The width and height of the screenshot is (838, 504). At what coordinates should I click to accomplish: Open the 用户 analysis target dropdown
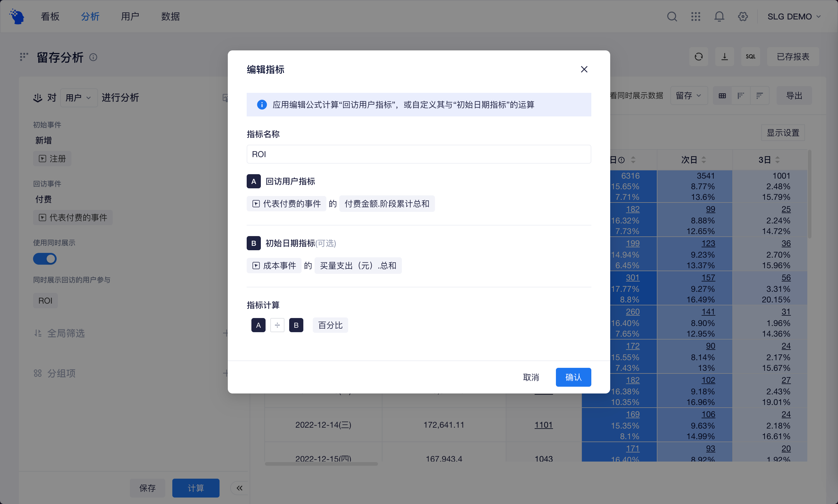(x=78, y=98)
